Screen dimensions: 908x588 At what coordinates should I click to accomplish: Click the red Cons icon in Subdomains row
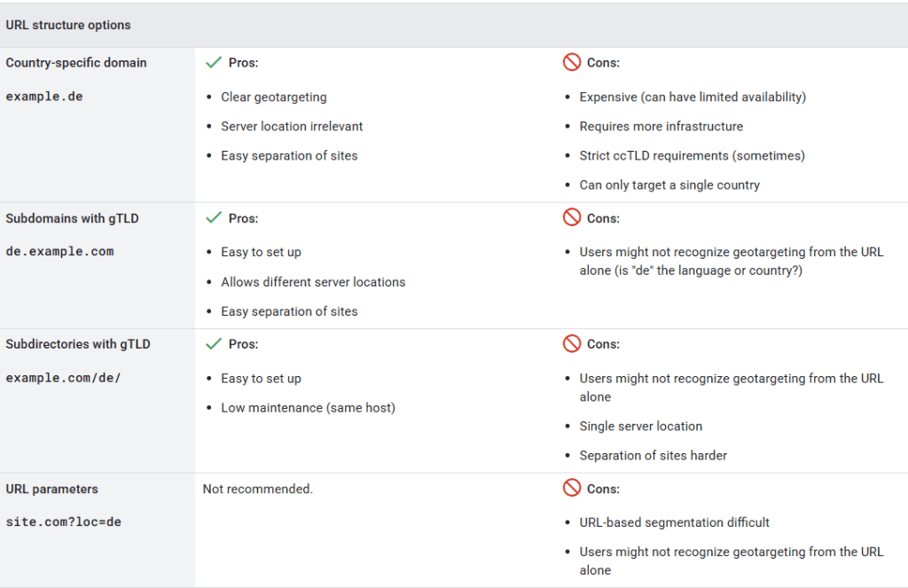coord(571,217)
